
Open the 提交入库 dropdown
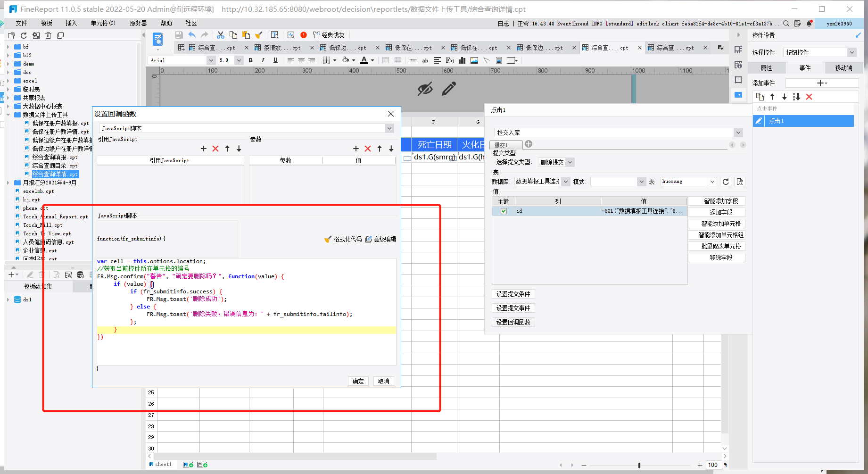pos(738,133)
